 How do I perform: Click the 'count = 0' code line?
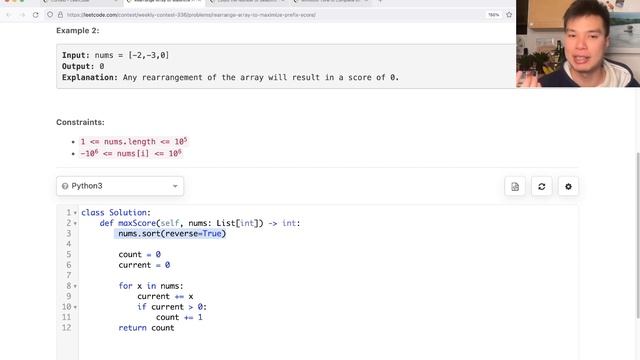click(139, 254)
